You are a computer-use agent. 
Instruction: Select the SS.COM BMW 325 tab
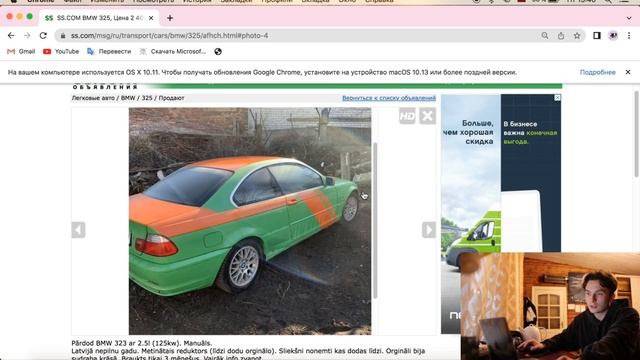click(99, 18)
